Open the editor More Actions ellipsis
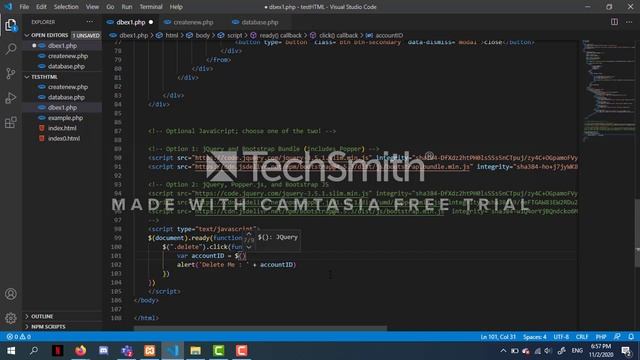640x360 pixels. [x=629, y=22]
